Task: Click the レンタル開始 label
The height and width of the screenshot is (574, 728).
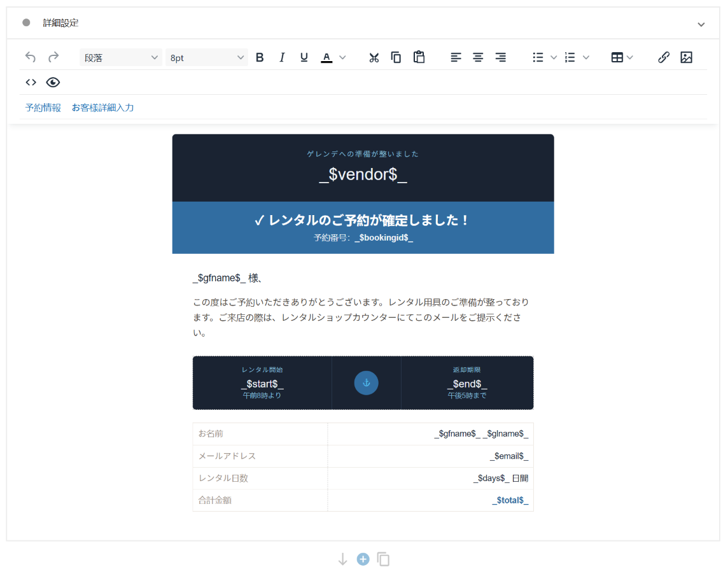Action: (x=262, y=370)
